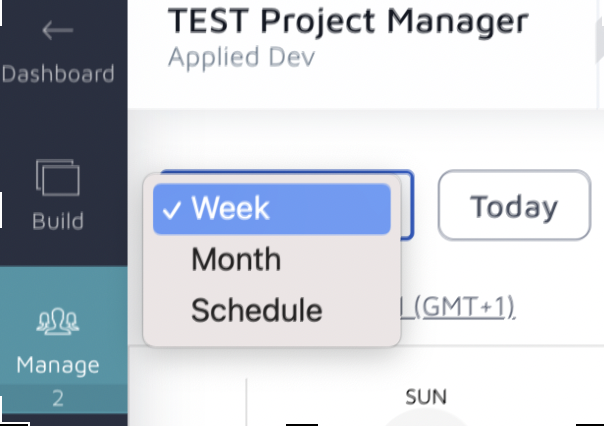
Task: Go to the Build section label
Action: pos(57,221)
